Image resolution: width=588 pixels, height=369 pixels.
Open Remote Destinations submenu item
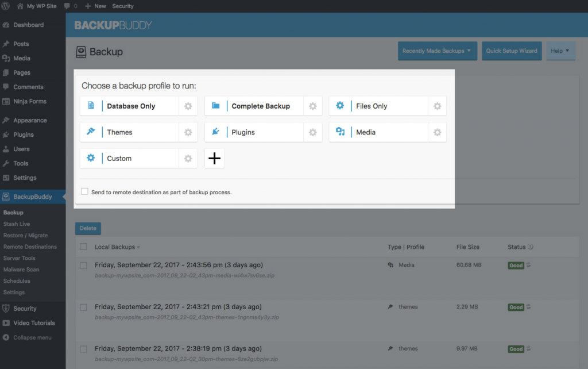pos(30,247)
